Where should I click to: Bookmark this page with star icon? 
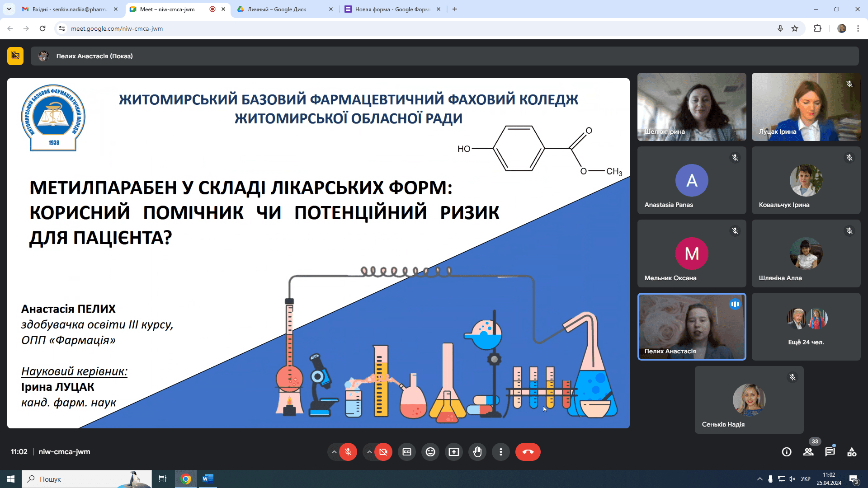[795, 28]
